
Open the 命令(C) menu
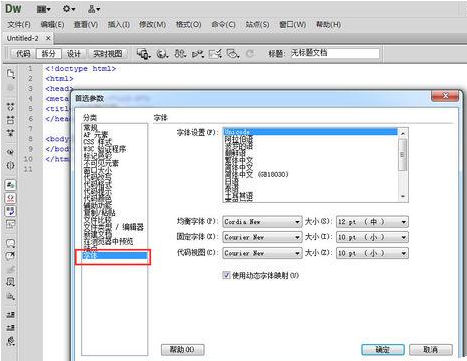pos(223,24)
